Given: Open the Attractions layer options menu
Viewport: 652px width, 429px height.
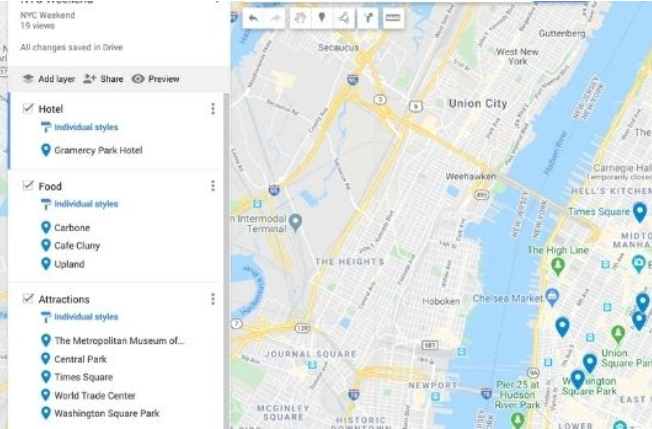Looking at the screenshot, I should (x=213, y=299).
